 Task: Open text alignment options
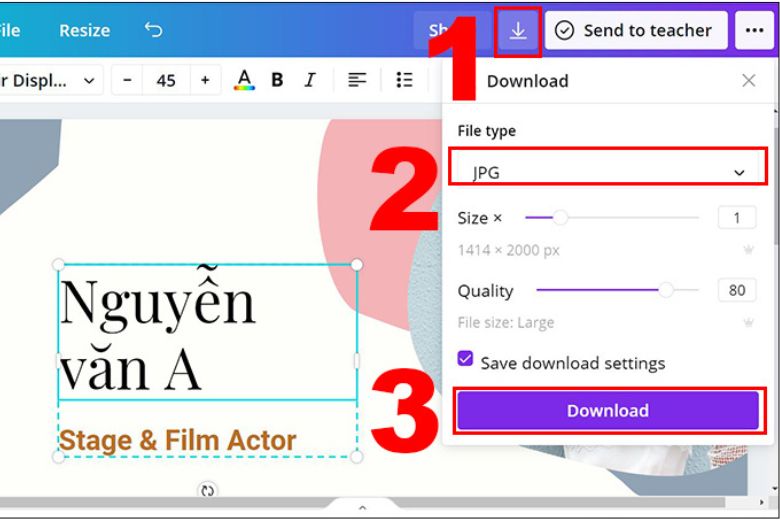coord(357,80)
